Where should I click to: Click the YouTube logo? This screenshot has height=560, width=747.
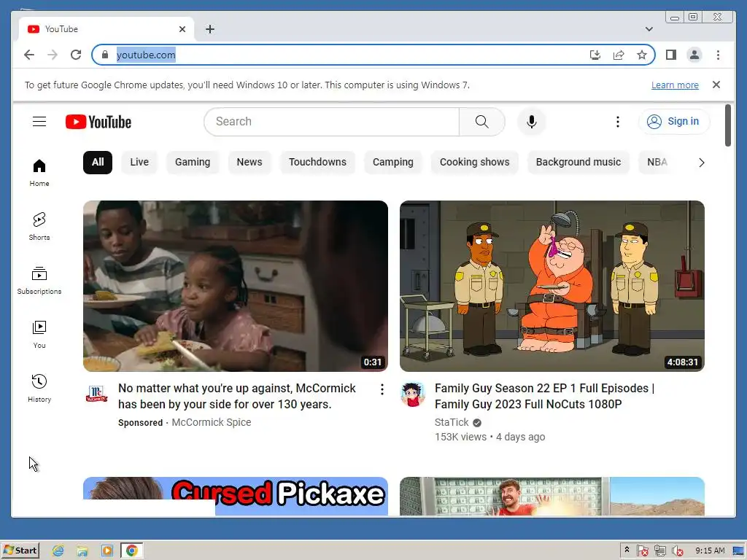click(x=98, y=122)
